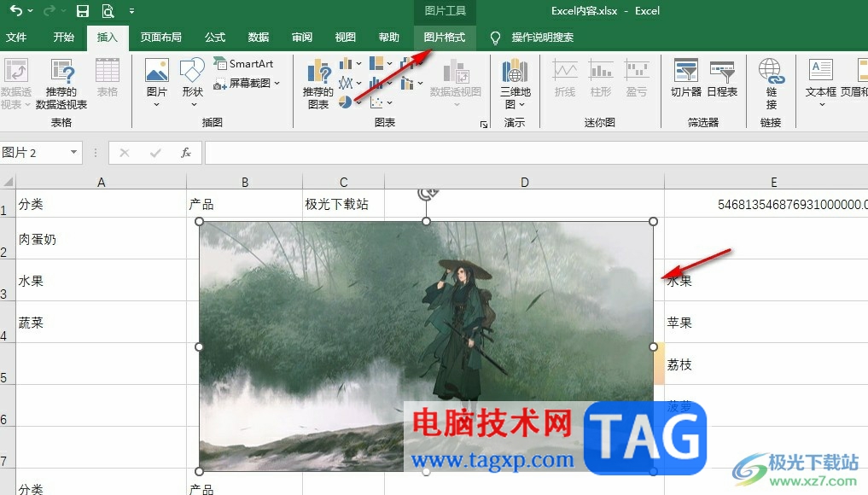The height and width of the screenshot is (495, 868).
Task: Click cell A1 containing 分类
Action: [x=102, y=204]
